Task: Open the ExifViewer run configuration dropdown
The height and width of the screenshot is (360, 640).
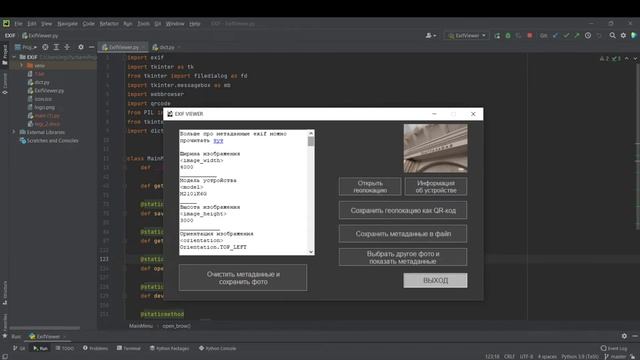Action: coord(467,36)
